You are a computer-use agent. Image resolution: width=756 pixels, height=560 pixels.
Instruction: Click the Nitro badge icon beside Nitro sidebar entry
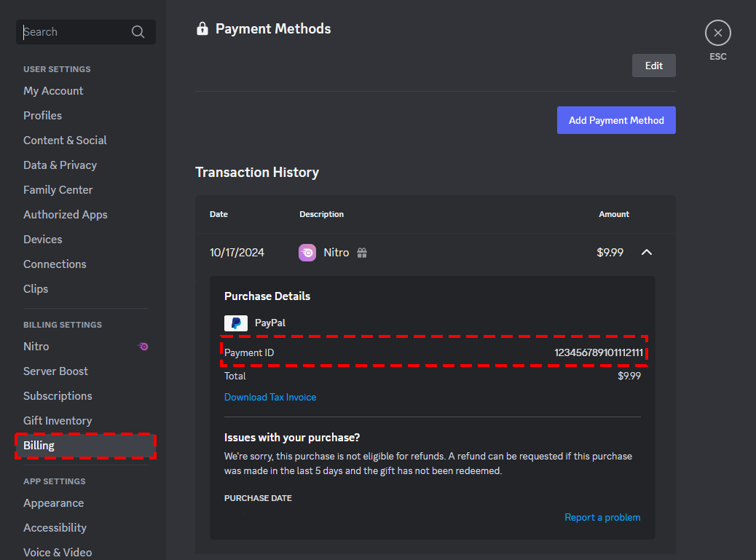click(x=143, y=347)
